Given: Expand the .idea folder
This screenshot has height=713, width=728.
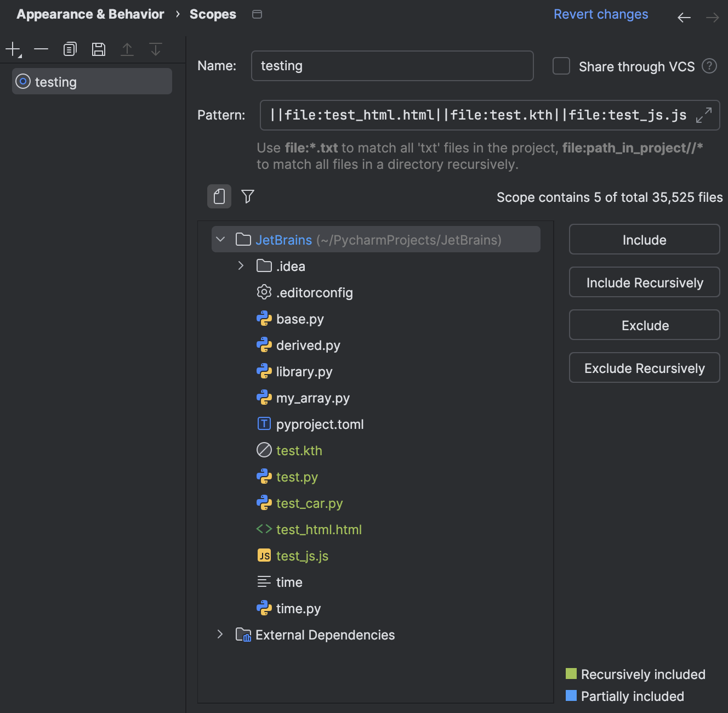Looking at the screenshot, I should point(240,265).
